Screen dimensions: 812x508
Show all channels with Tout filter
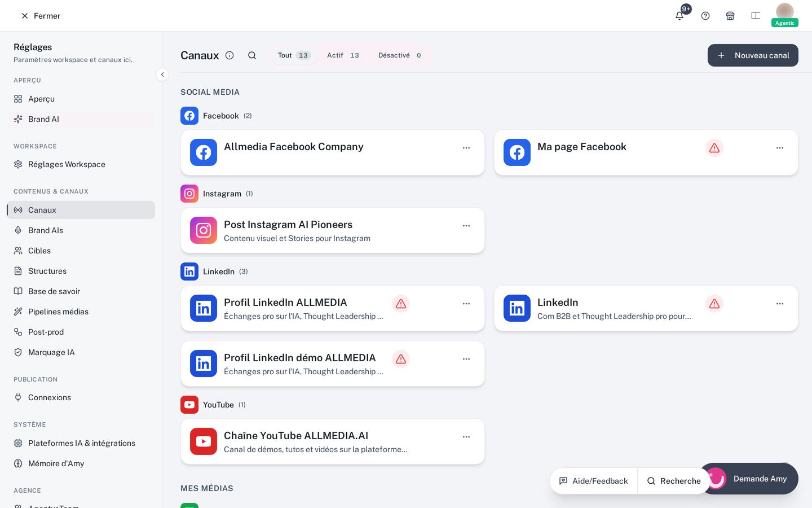tap(294, 55)
